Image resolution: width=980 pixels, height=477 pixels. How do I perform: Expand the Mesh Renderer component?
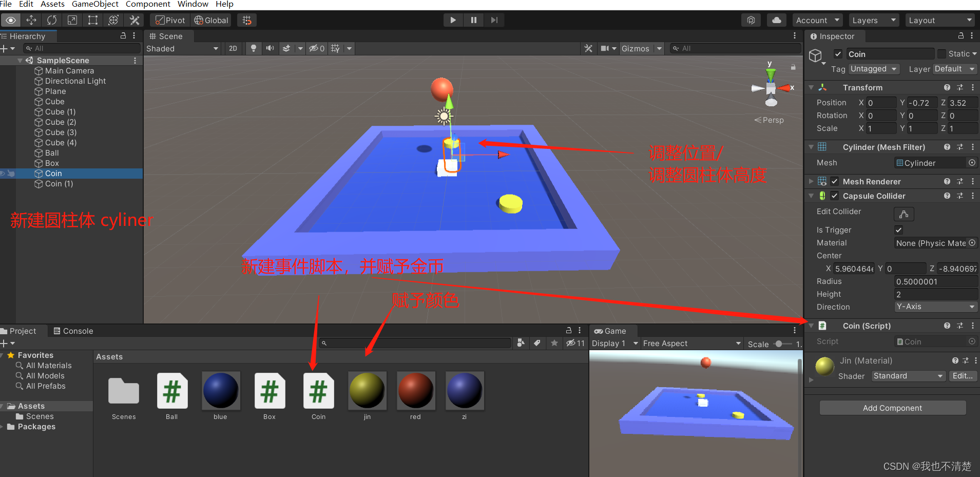click(x=811, y=181)
